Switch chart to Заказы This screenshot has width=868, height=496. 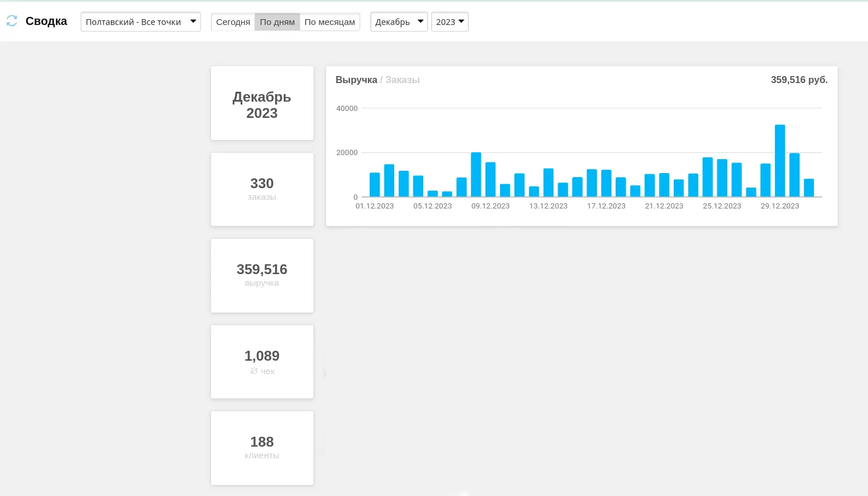402,80
